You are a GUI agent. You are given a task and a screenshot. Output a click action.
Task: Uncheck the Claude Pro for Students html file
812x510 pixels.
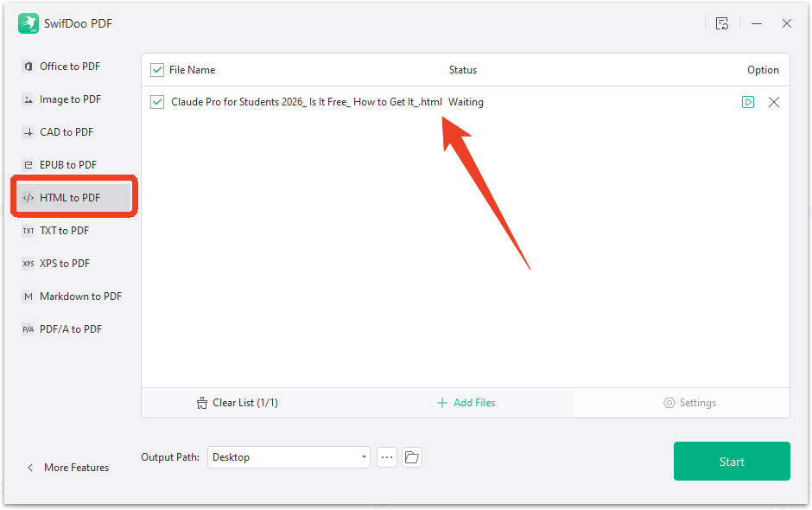pos(157,102)
